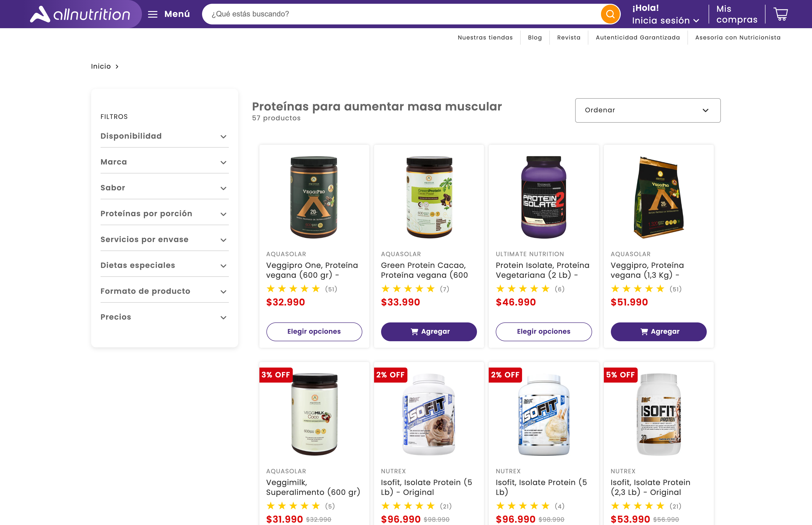The height and width of the screenshot is (525, 812).
Task: Open the shopping cart icon
Action: point(781,13)
